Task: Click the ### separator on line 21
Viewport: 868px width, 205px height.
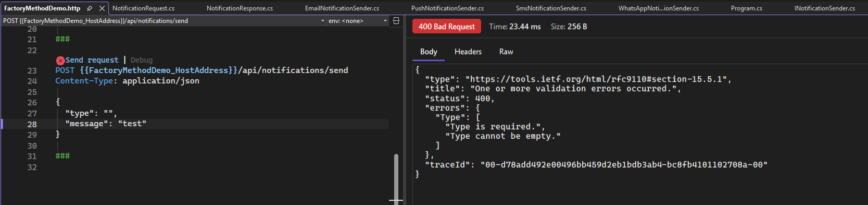Action: point(62,39)
